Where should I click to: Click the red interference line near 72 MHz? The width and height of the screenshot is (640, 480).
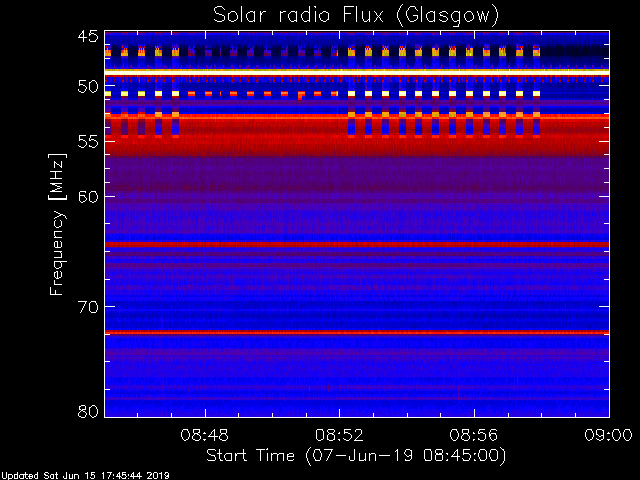(357, 333)
